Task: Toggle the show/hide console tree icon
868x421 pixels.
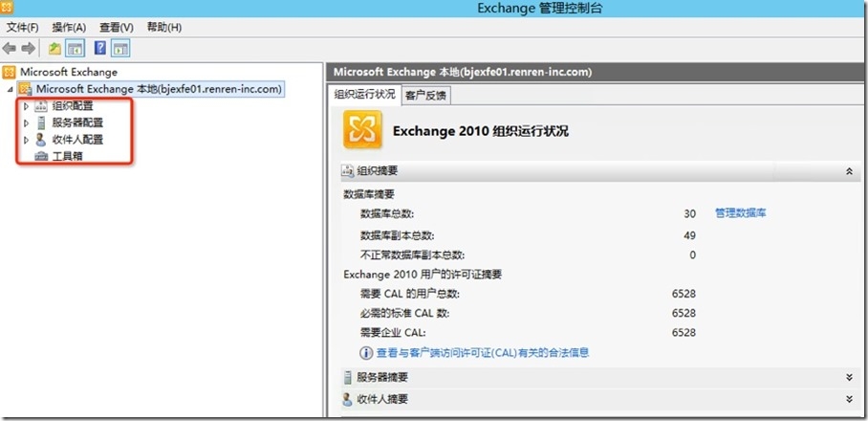Action: click(75, 49)
